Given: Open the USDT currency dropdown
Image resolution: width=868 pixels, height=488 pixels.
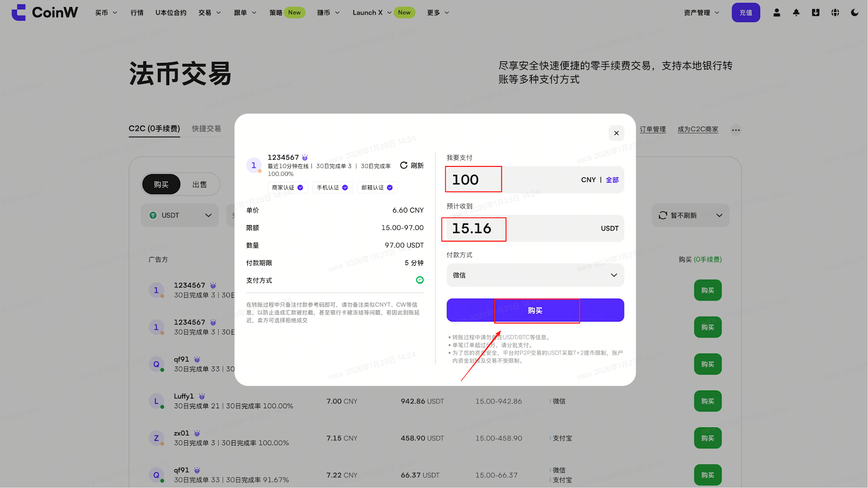Looking at the screenshot, I should point(180,215).
